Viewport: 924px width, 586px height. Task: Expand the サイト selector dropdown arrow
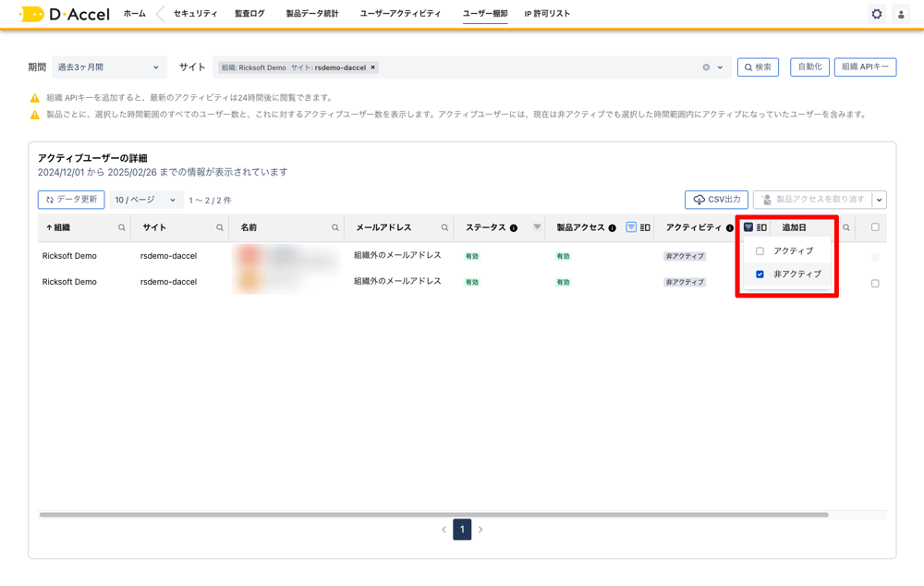[720, 67]
